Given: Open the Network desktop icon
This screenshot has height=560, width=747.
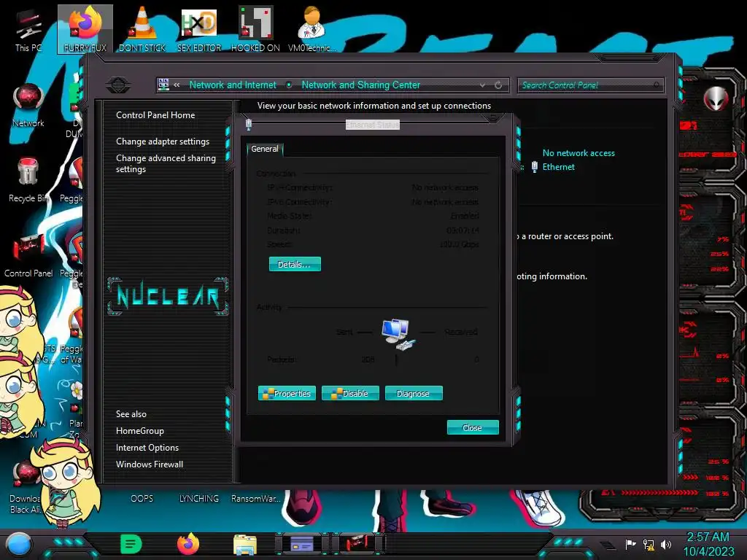Looking at the screenshot, I should (x=28, y=105).
